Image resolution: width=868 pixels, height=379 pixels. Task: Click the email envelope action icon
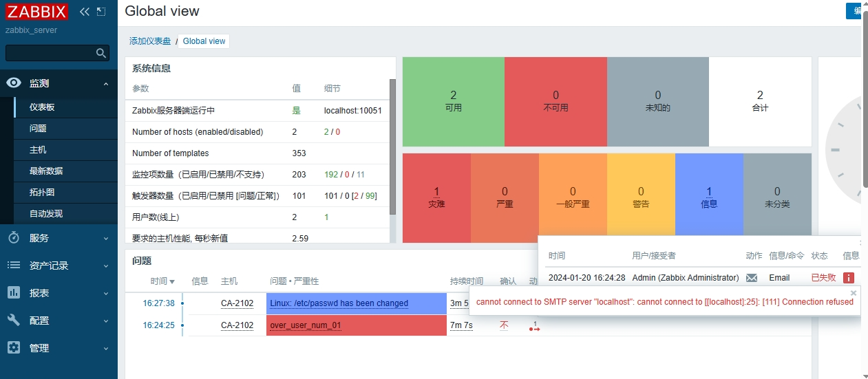click(752, 278)
